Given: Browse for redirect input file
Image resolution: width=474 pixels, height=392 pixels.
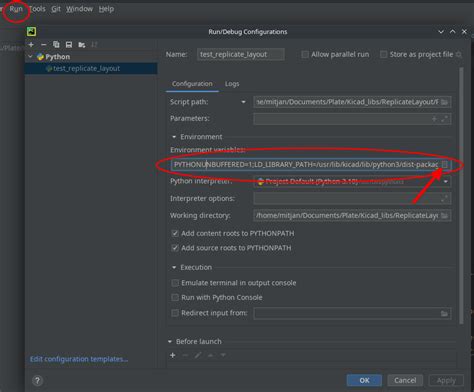Looking at the screenshot, I should 444,313.
